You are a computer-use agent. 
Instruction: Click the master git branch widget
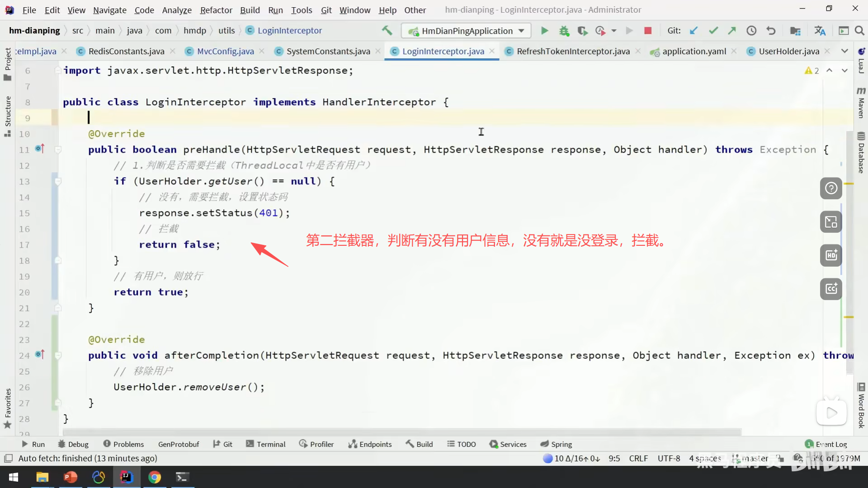(754, 458)
